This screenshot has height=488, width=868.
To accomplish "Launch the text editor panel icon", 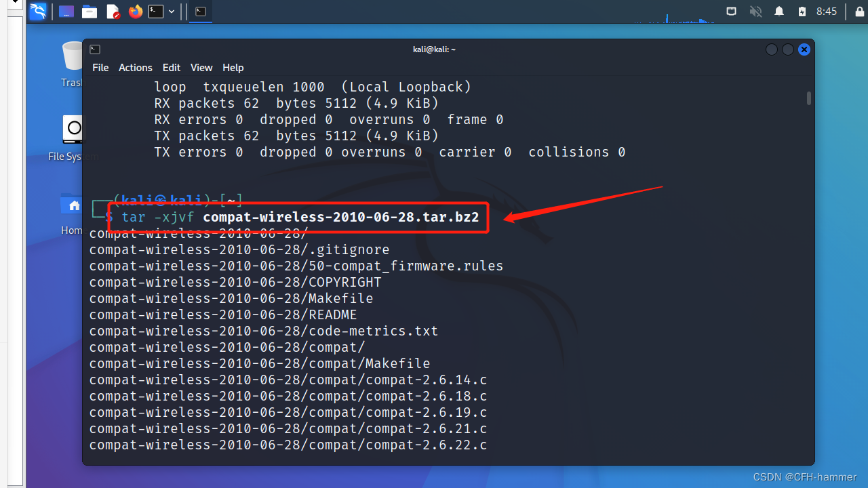I will pos(112,12).
